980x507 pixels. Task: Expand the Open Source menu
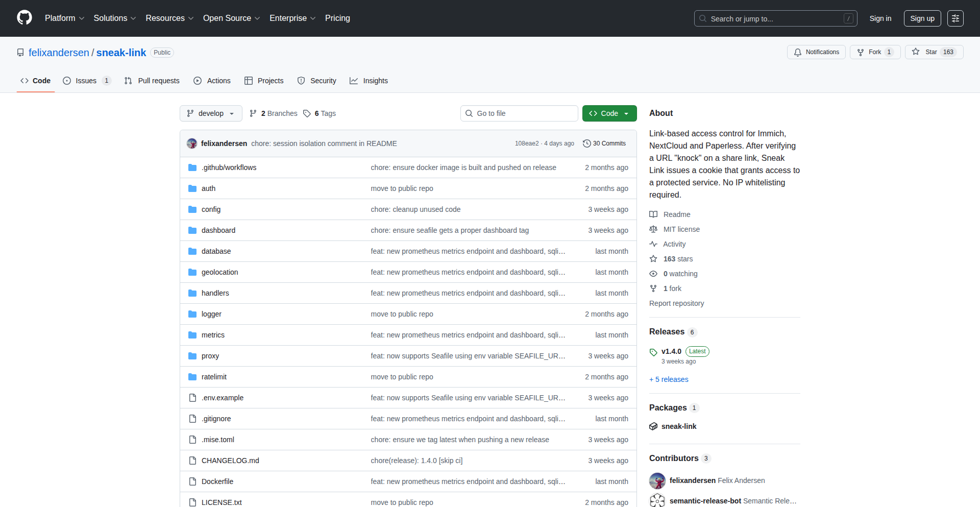coord(231,18)
